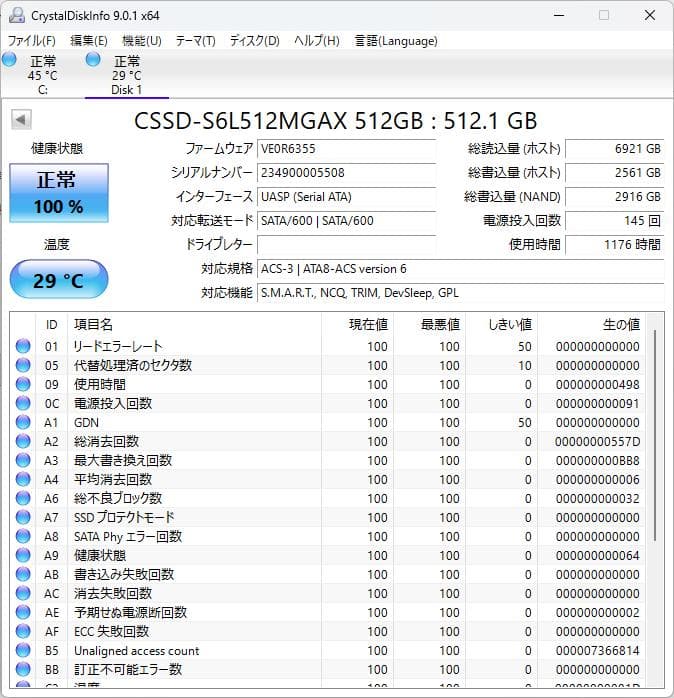674x698 pixels.
Task: Select the Disk 1 tab at 29 °C
Action: click(x=127, y=74)
